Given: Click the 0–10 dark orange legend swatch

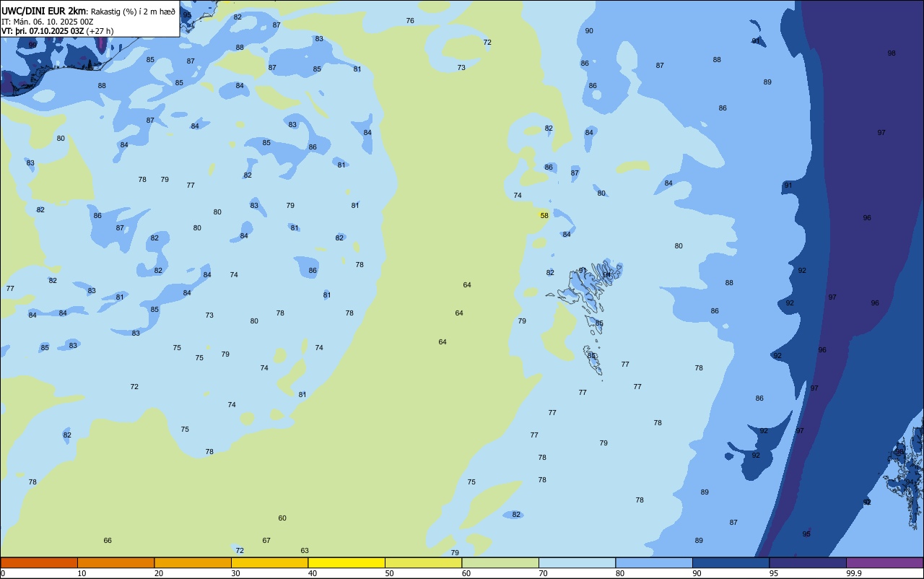Looking at the screenshot, I should coord(39,562).
